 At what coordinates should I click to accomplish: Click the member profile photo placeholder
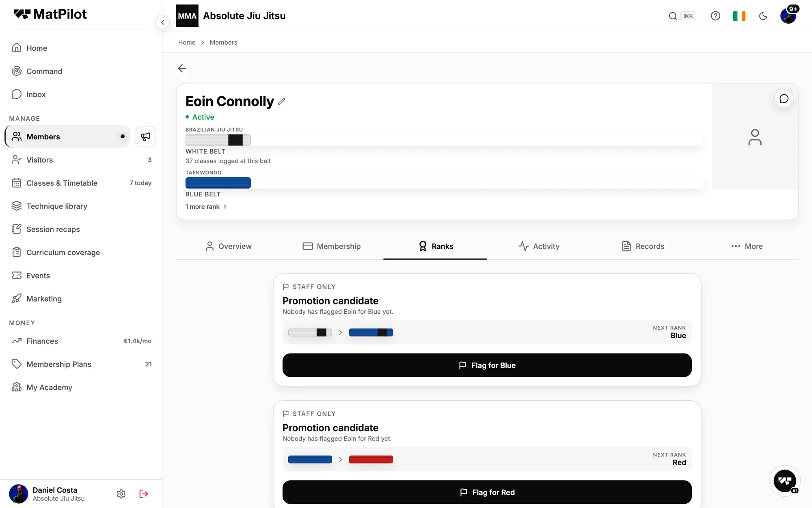click(x=755, y=137)
